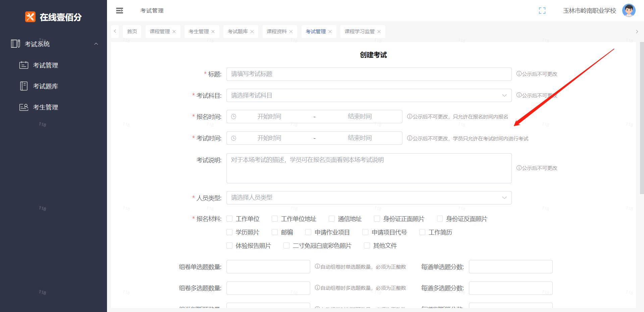Click the 标题 input field
Image resolution: width=644 pixels, height=312 pixels.
[x=369, y=74]
